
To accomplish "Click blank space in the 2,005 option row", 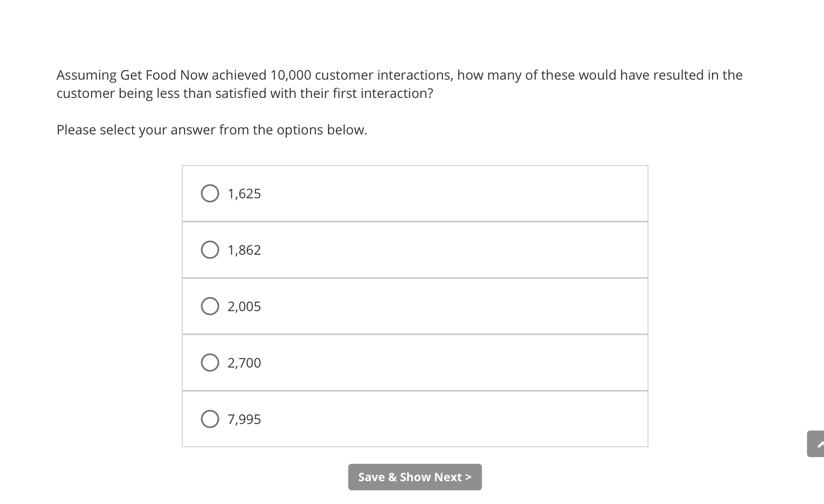I will (457, 306).
